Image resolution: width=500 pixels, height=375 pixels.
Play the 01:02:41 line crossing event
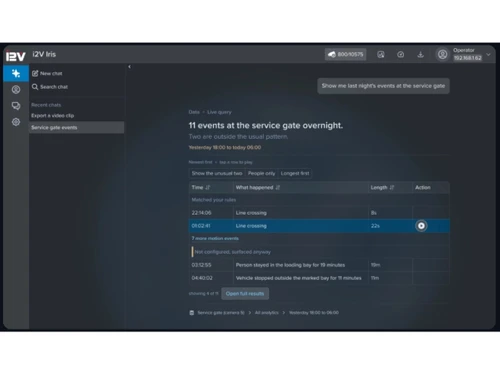pos(421,226)
